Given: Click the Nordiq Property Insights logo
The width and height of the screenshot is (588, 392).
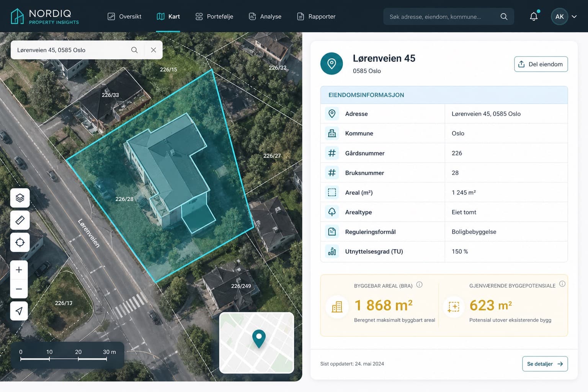Looking at the screenshot, I should tap(45, 16).
